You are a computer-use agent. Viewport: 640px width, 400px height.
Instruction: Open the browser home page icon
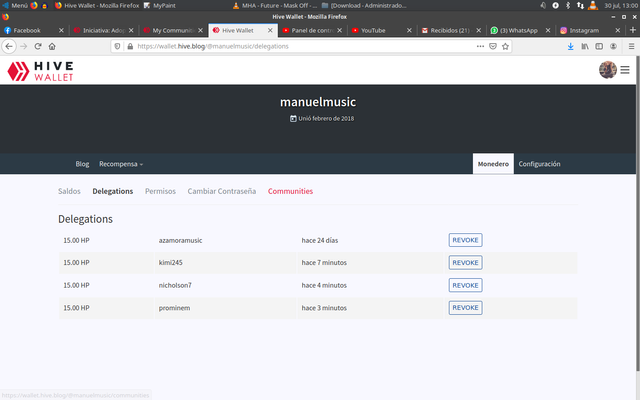coord(52,47)
